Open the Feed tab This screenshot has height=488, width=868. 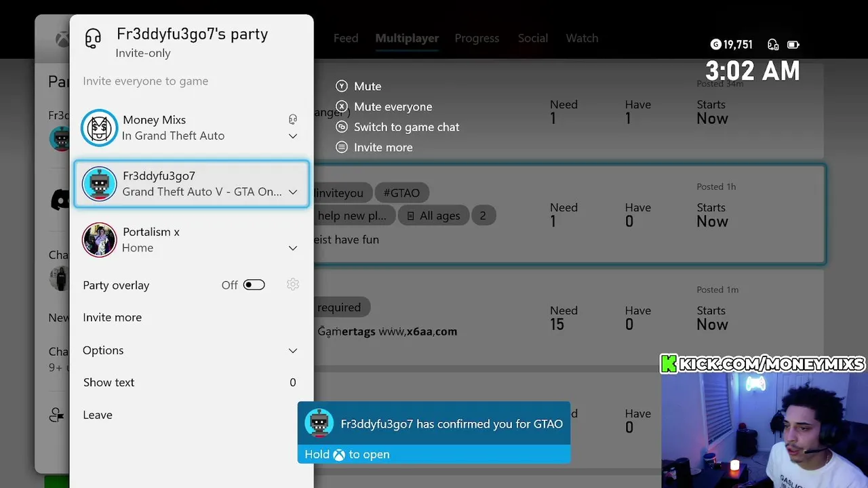346,38
